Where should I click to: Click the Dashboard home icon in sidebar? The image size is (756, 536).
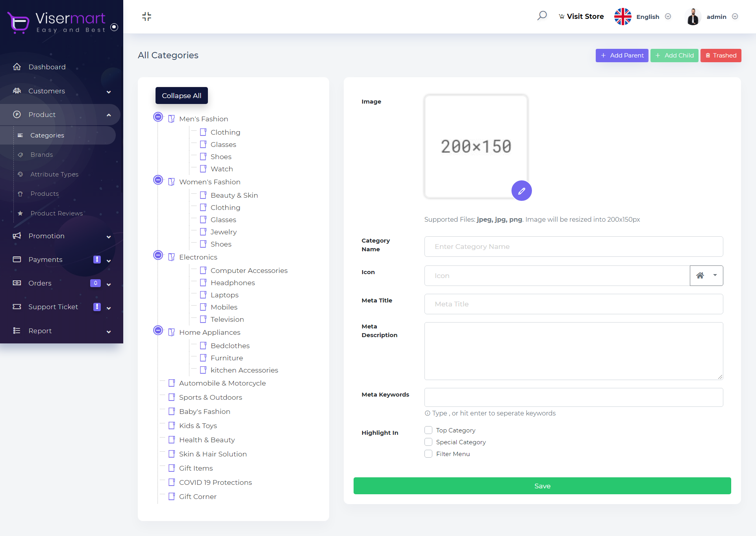click(17, 67)
